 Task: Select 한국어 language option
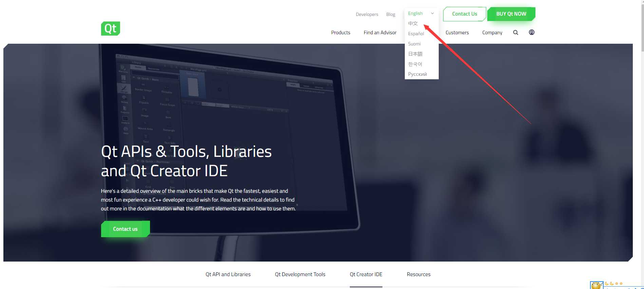(415, 64)
